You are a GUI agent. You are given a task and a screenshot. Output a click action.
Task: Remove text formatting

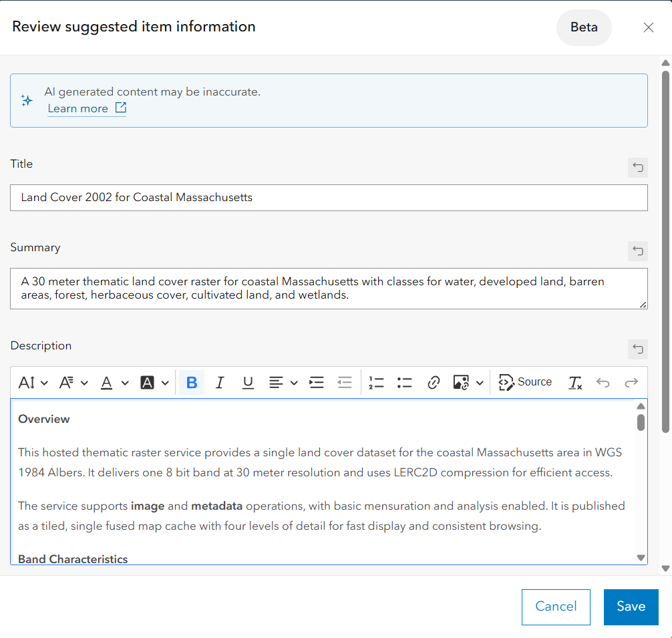(x=575, y=382)
